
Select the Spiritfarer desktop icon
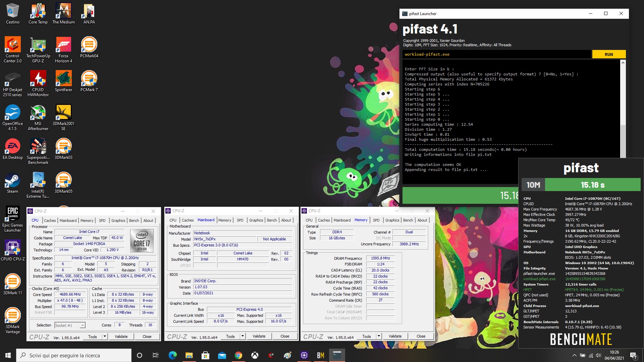click(63, 81)
